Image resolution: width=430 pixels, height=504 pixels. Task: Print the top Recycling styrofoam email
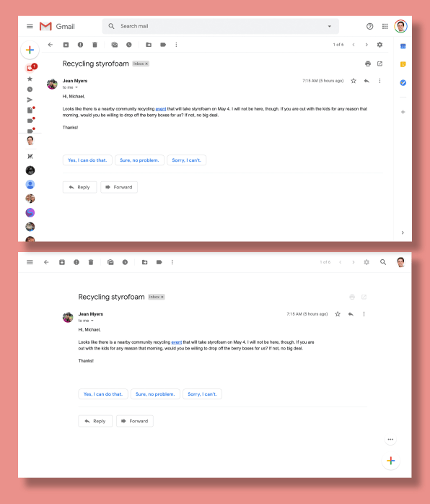(368, 64)
